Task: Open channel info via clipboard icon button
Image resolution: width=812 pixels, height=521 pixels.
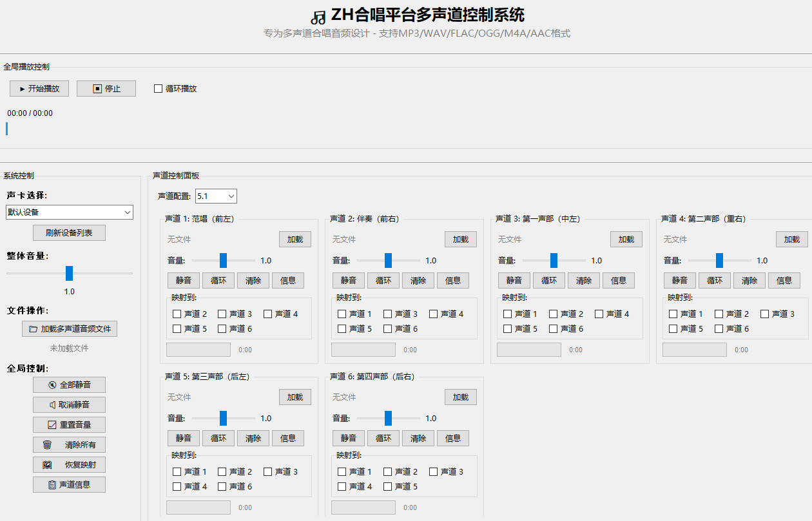Action: pyautogui.click(x=52, y=485)
